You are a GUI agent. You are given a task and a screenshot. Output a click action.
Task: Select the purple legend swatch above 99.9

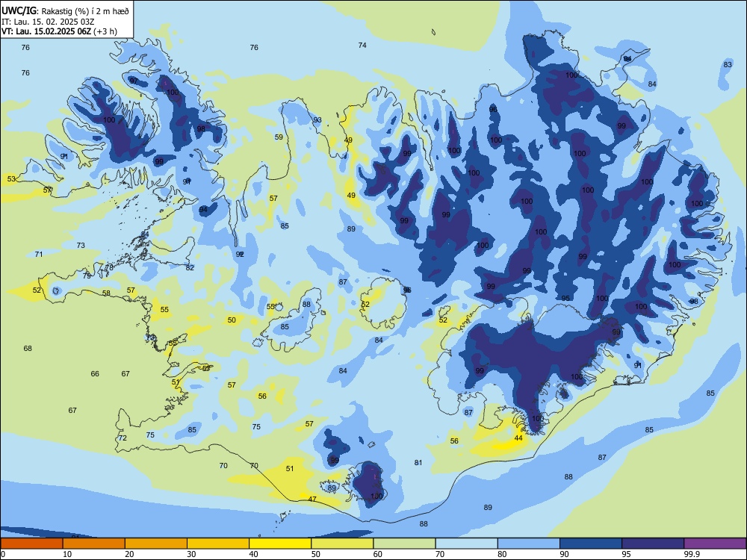715,544
